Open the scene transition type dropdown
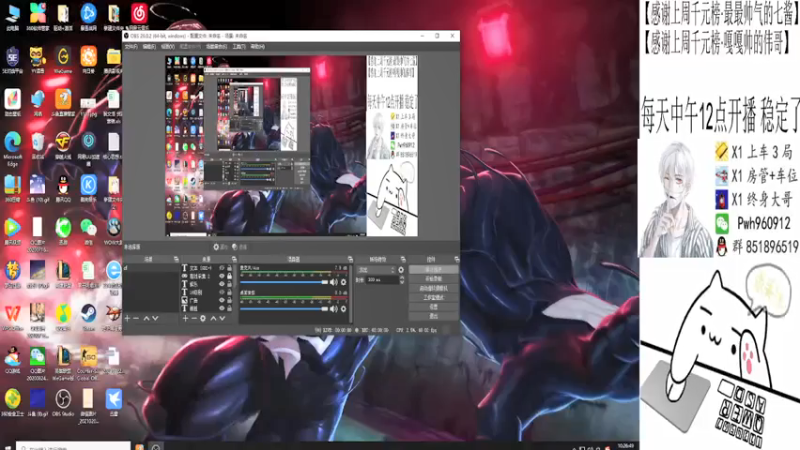Screen dimensions: 800x450 (377, 270)
